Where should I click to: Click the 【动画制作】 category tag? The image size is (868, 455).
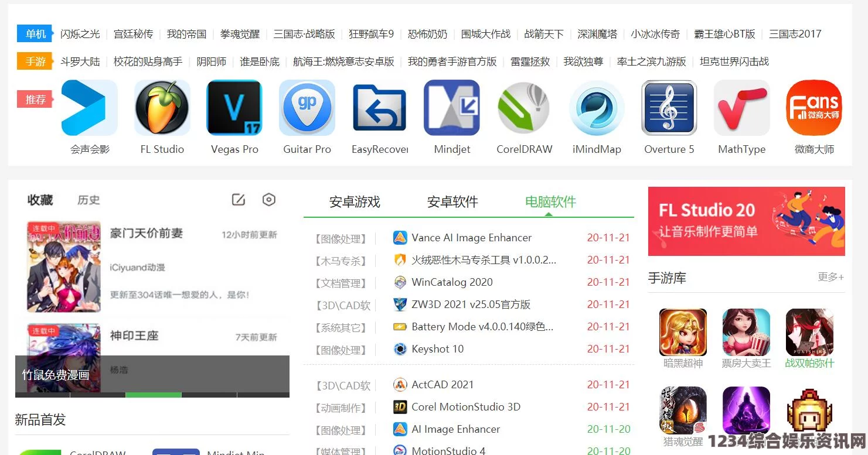[341, 408]
